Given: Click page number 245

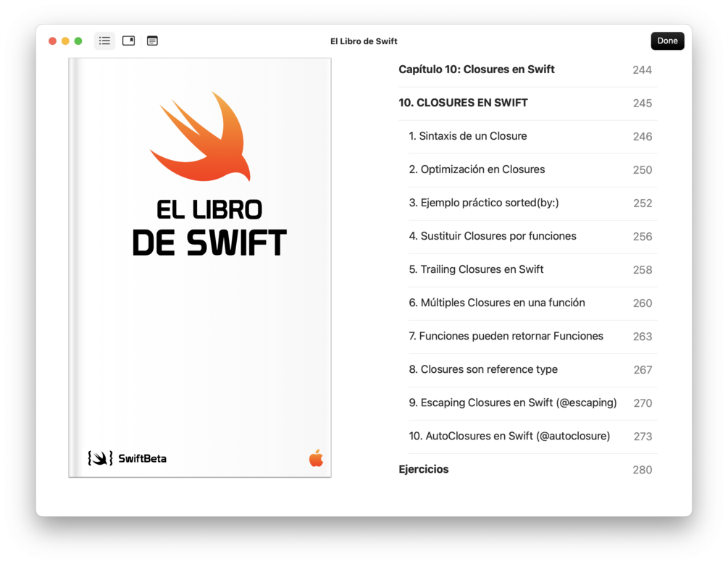Looking at the screenshot, I should 642,104.
